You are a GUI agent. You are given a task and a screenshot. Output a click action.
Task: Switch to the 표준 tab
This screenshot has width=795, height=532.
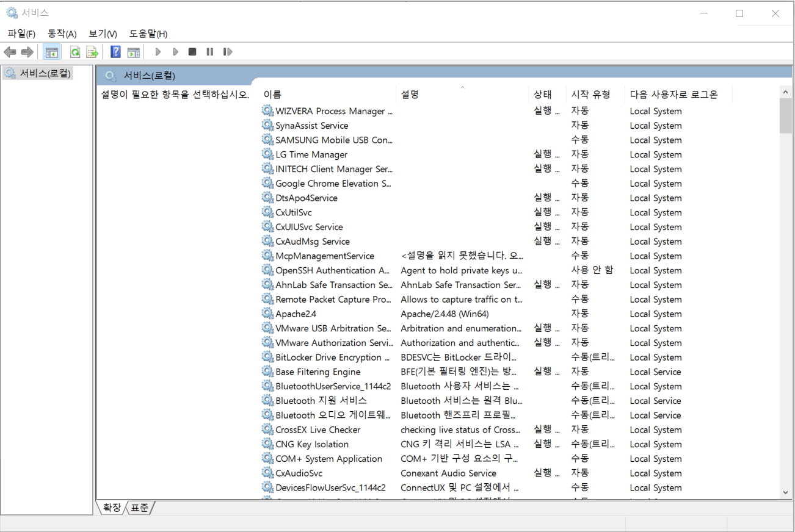coord(140,508)
